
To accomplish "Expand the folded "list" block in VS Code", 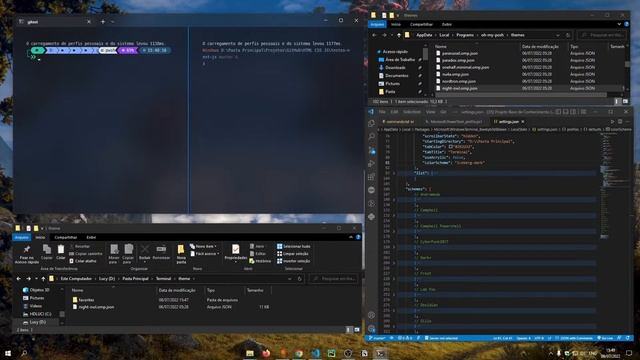I will tap(394, 173).
